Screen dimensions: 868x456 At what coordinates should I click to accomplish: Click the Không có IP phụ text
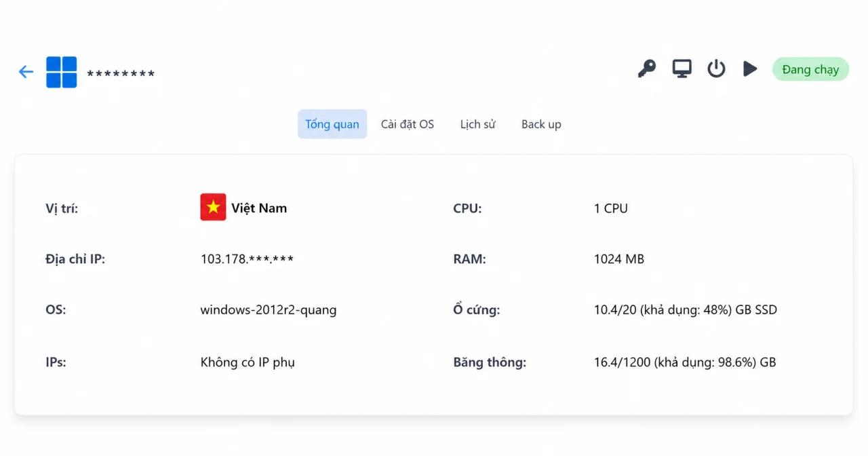pos(248,362)
